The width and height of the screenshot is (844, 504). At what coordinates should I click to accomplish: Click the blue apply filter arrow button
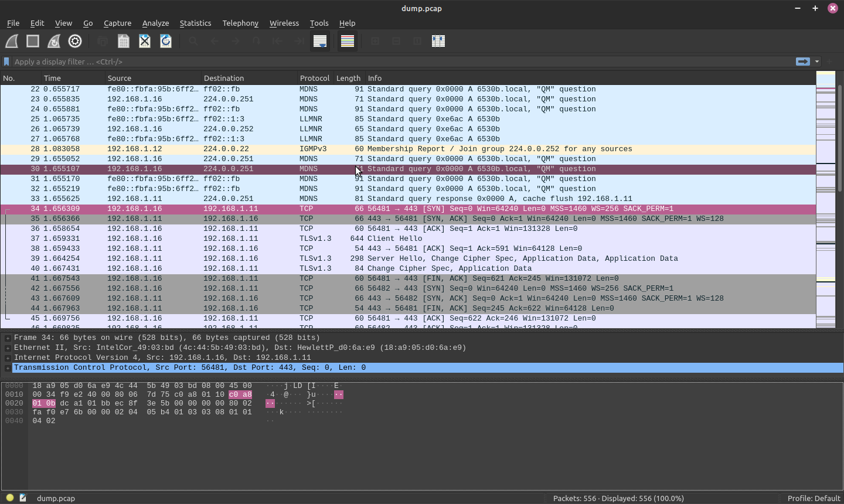(802, 62)
